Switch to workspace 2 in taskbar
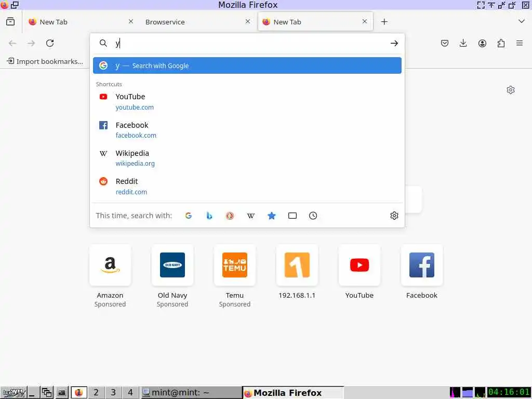The image size is (532, 399). tap(96, 393)
